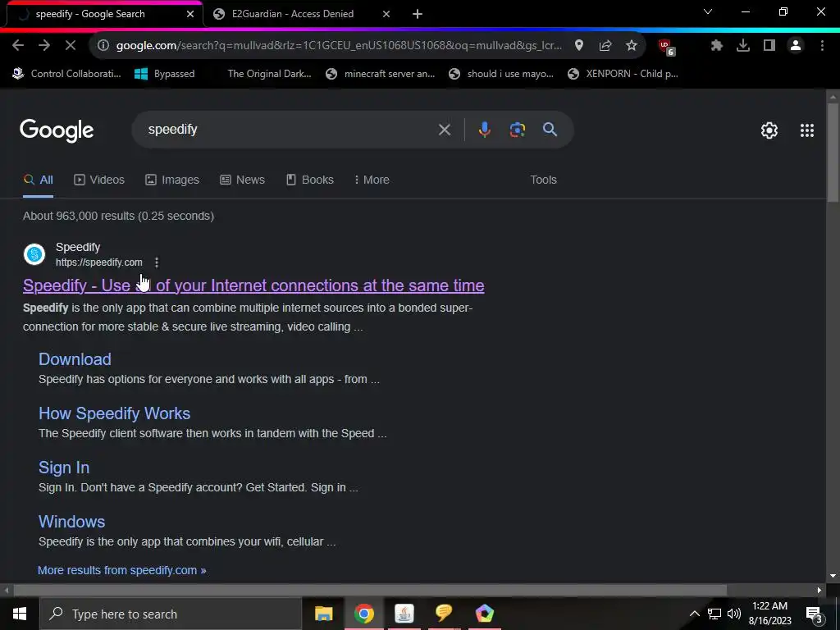Switch to Images results
Screen dimensions: 840x630
172,180
